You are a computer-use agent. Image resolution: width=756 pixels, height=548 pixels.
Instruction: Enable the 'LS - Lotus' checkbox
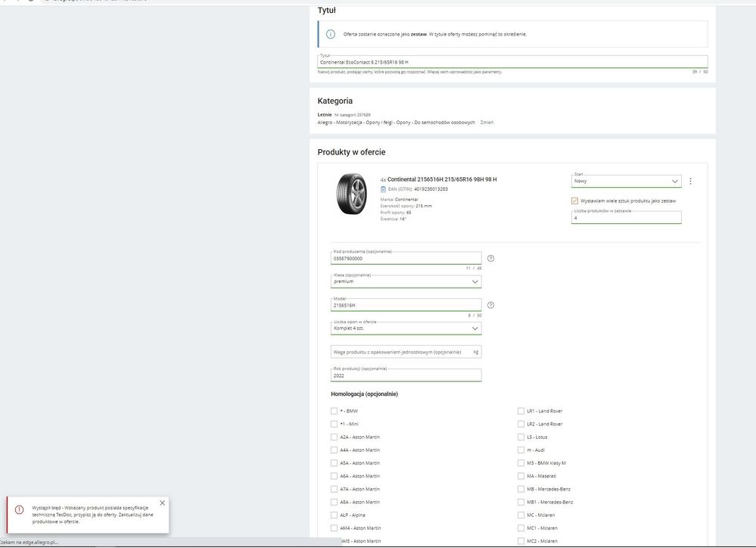coord(521,437)
